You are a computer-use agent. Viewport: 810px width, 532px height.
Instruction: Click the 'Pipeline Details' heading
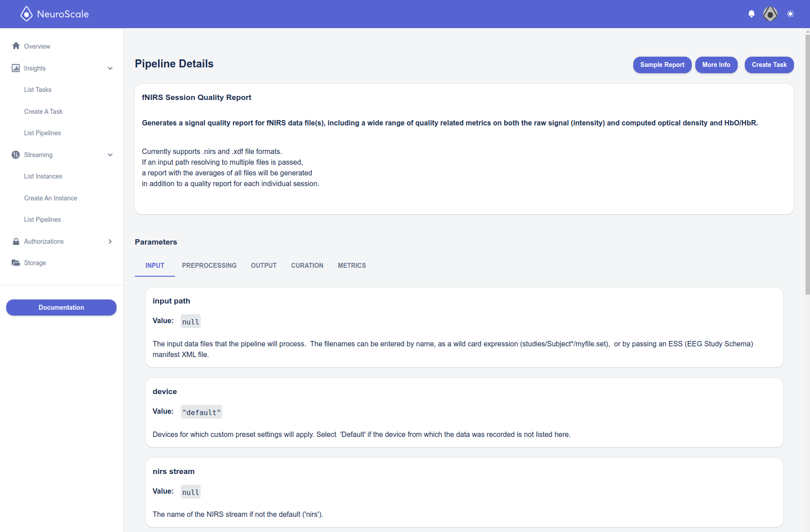pyautogui.click(x=174, y=64)
